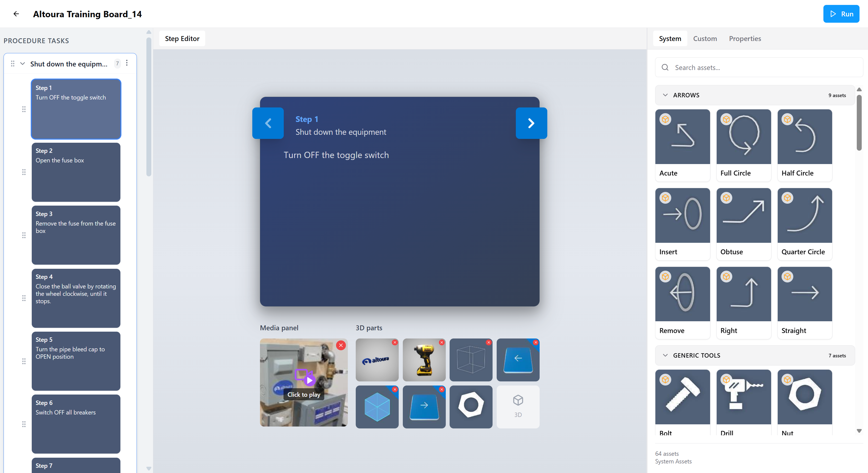Click the 'Altoura Training Board_14' title
Screen dimensions: 868x473
click(87, 14)
